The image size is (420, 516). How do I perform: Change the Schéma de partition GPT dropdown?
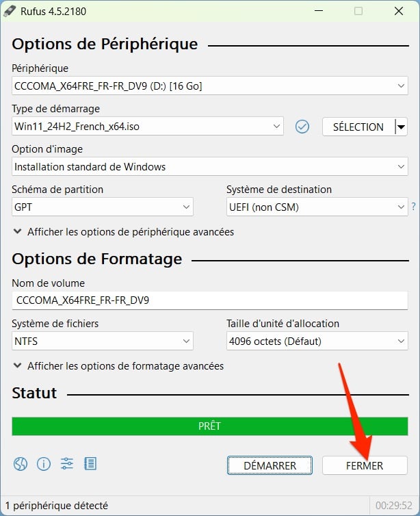[x=103, y=207]
